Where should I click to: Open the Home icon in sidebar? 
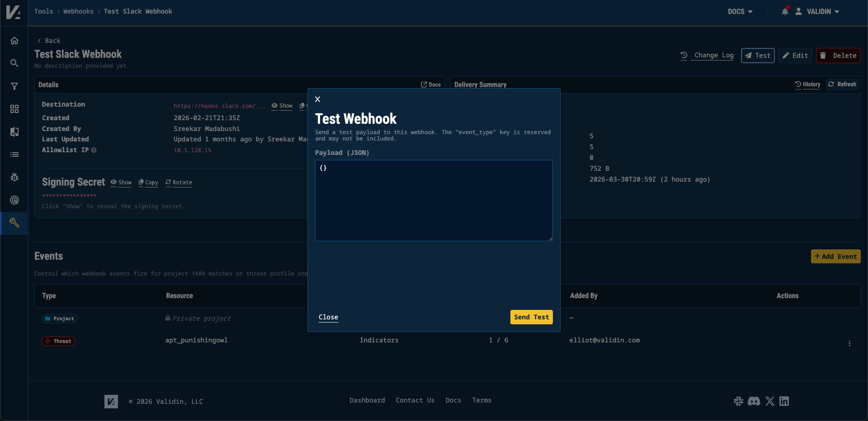click(14, 41)
